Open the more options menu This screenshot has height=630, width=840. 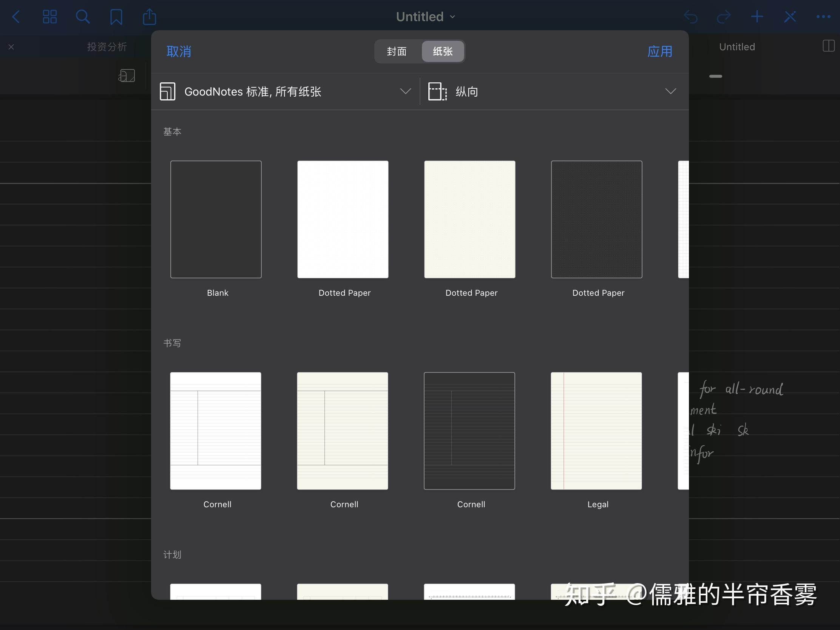coord(823,17)
